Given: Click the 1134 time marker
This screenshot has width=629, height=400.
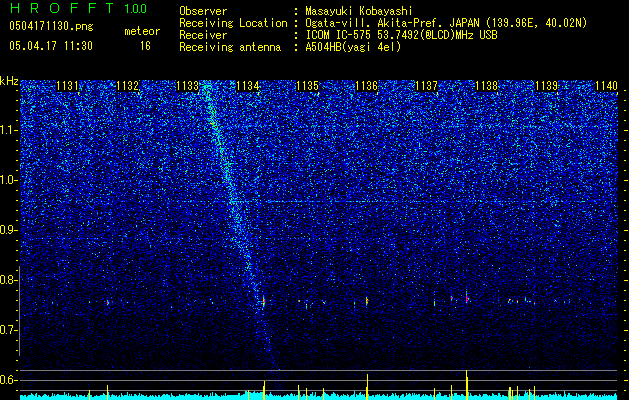Looking at the screenshot, I should [247, 86].
